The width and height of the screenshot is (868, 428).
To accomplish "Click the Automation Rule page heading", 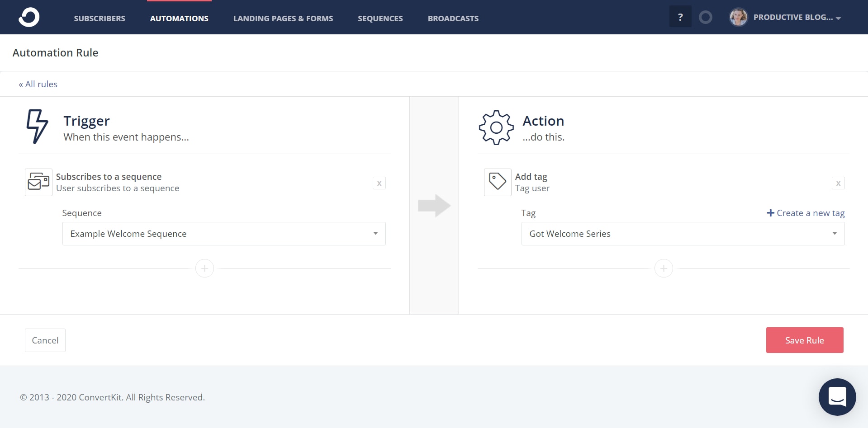I will [x=55, y=52].
